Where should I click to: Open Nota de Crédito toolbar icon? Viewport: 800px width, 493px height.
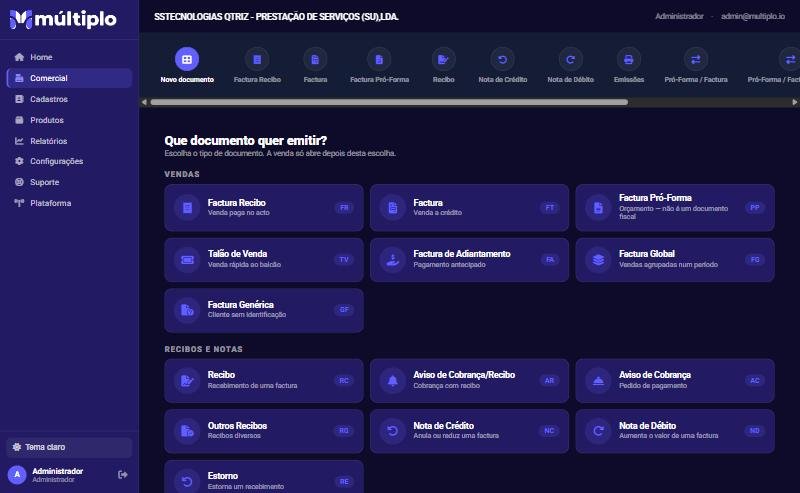(x=503, y=60)
